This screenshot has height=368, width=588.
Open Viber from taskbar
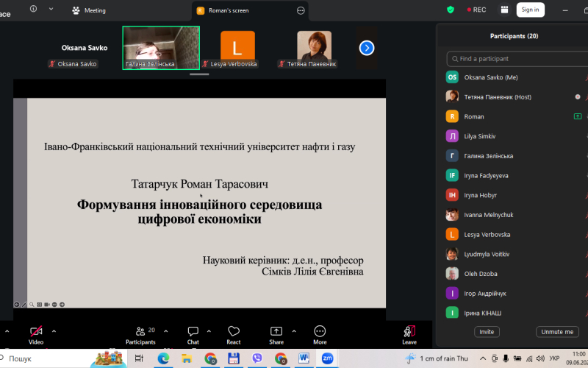[257, 358]
